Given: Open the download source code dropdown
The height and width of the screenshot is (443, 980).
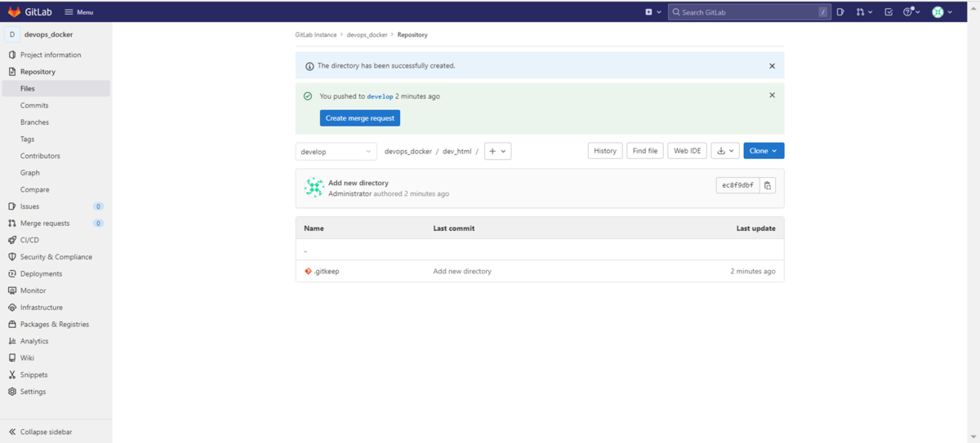Looking at the screenshot, I should tap(725, 151).
